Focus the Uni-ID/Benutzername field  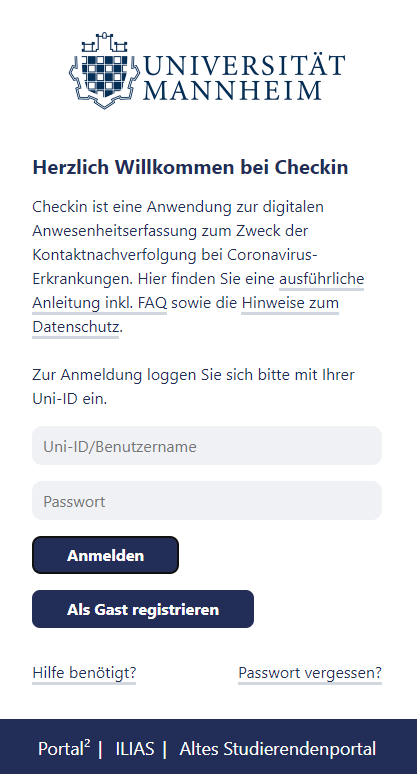pos(207,446)
